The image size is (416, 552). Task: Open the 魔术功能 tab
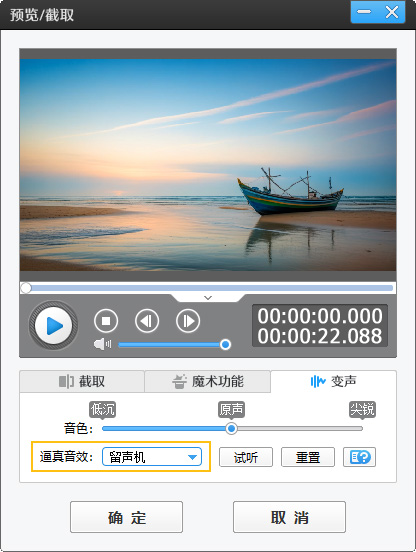(208, 381)
